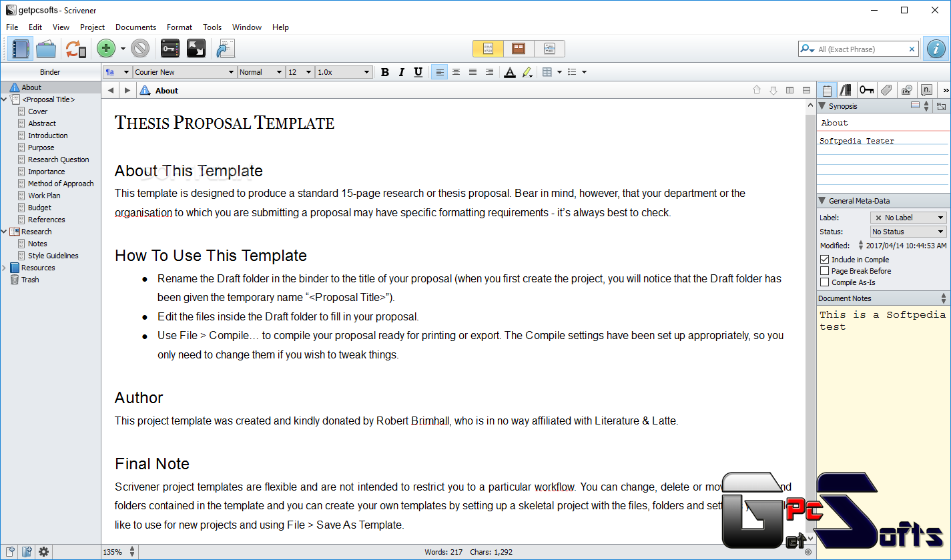Select Research Question in the binder
The height and width of the screenshot is (560, 951).
point(58,160)
